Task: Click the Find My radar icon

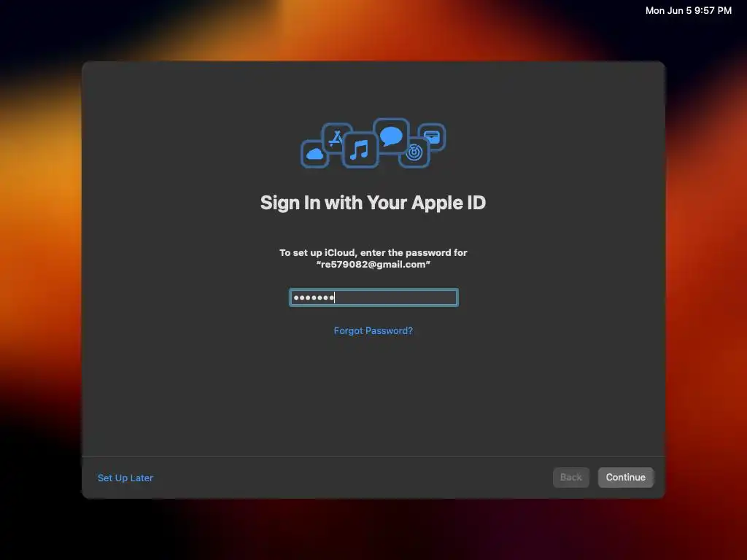Action: click(414, 152)
